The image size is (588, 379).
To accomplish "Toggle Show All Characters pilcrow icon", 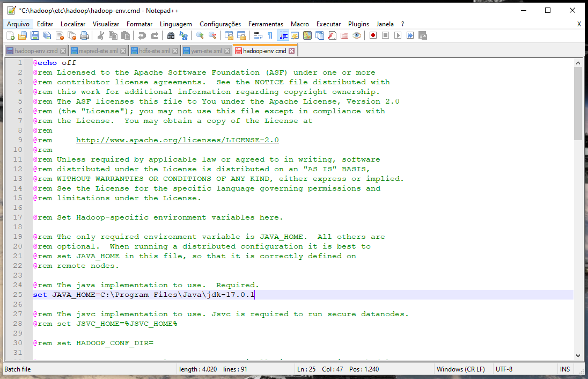I will [270, 35].
